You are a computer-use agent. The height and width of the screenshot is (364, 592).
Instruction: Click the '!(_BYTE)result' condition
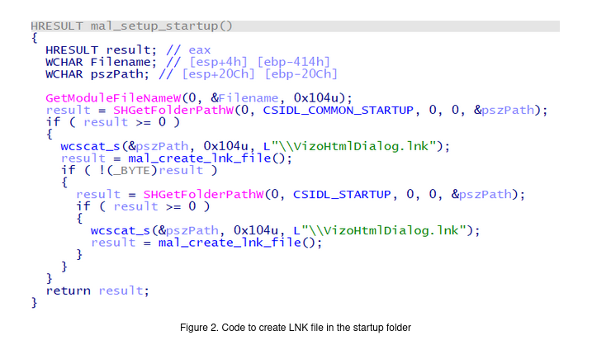pos(150,170)
